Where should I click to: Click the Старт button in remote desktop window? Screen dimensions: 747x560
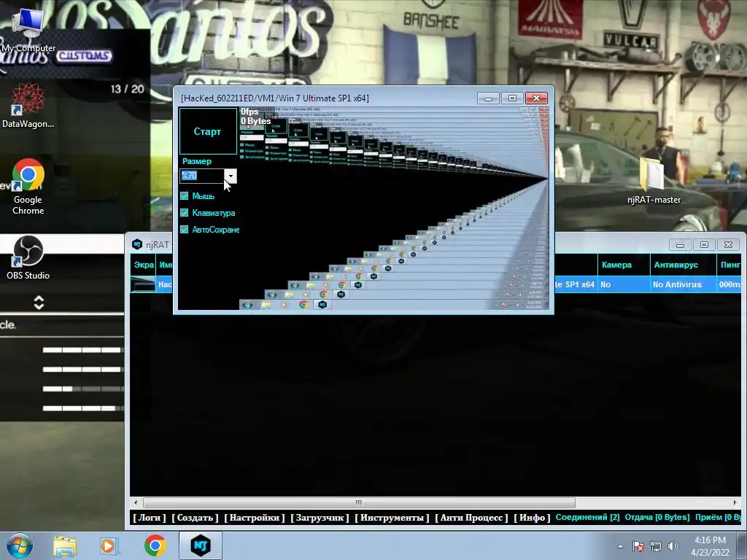[208, 131]
